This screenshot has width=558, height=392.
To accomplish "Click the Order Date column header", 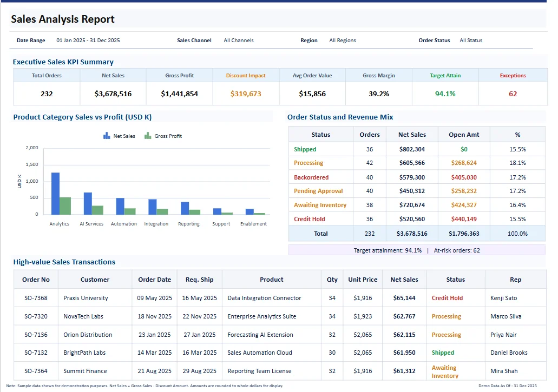I will click(x=154, y=280).
